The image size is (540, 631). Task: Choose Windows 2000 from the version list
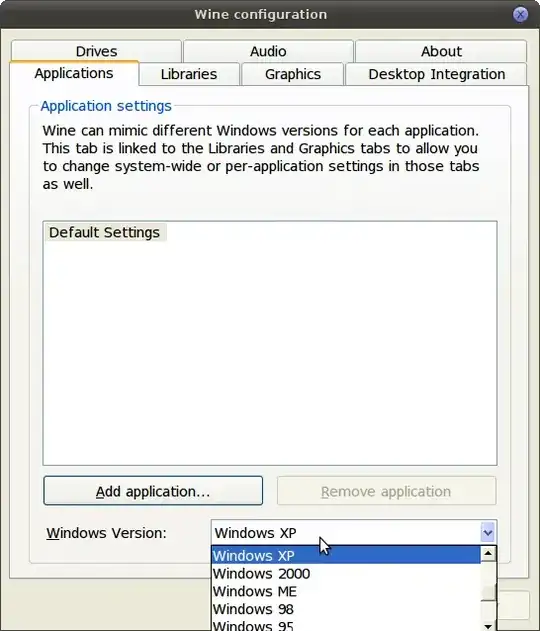point(346,573)
